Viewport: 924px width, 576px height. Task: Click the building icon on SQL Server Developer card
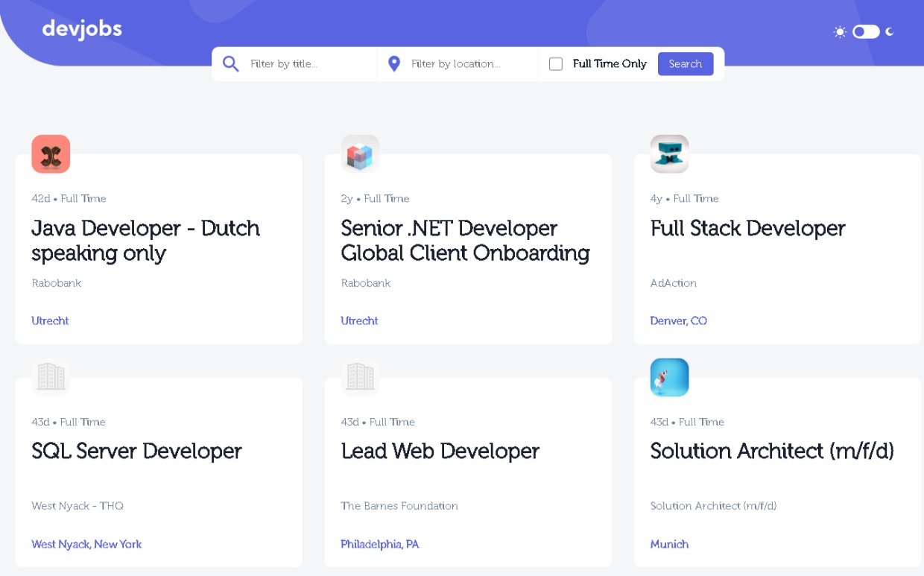tap(51, 377)
